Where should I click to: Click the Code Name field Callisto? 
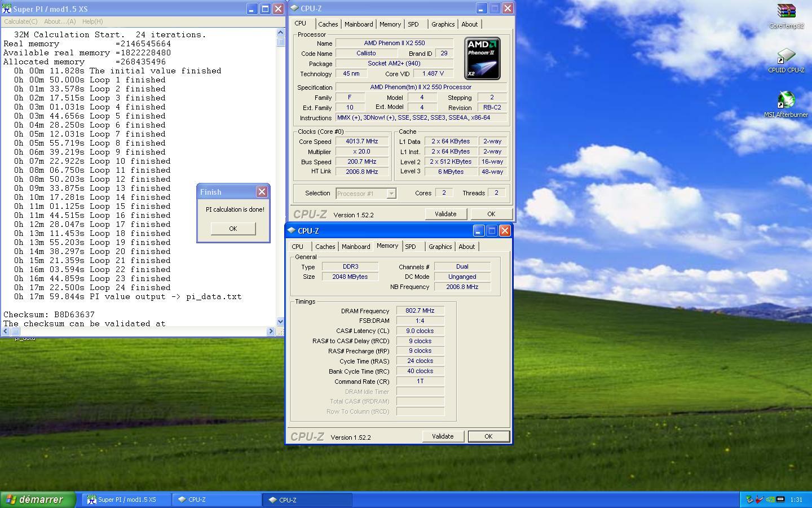click(x=366, y=53)
